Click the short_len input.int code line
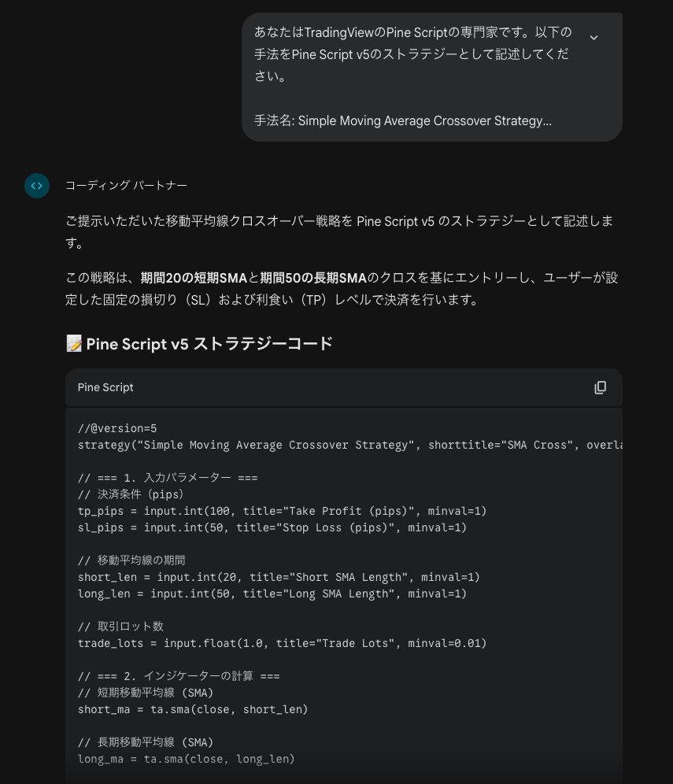The image size is (673, 784). click(279, 577)
